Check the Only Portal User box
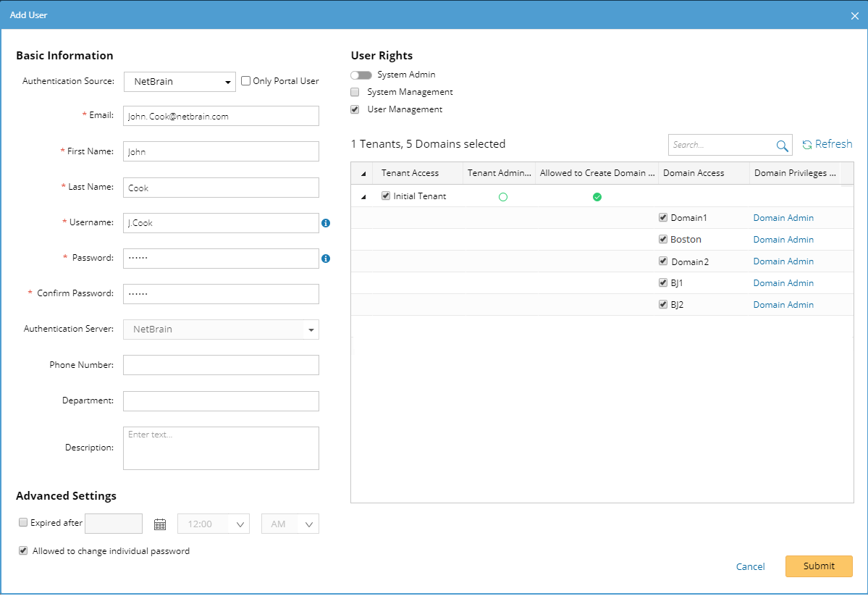The image size is (868, 604). [x=245, y=81]
